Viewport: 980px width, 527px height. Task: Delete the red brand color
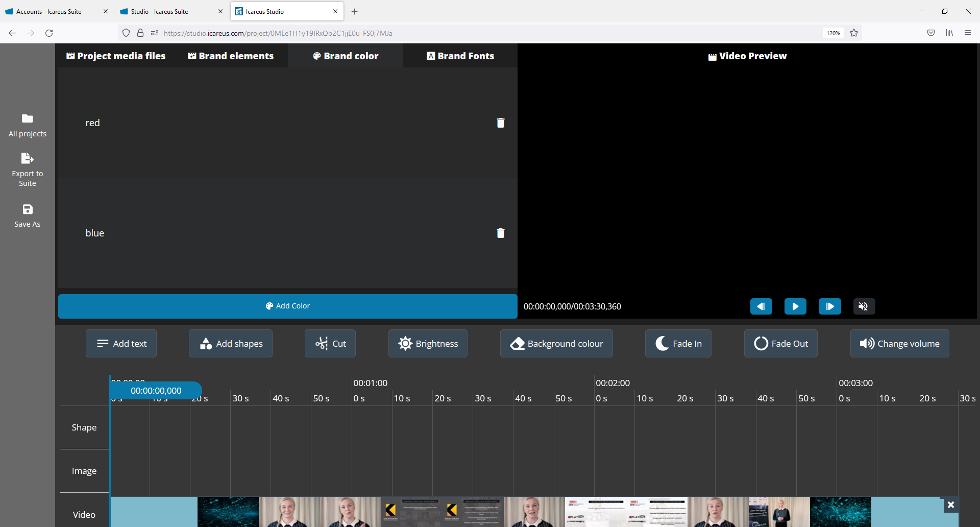point(500,123)
